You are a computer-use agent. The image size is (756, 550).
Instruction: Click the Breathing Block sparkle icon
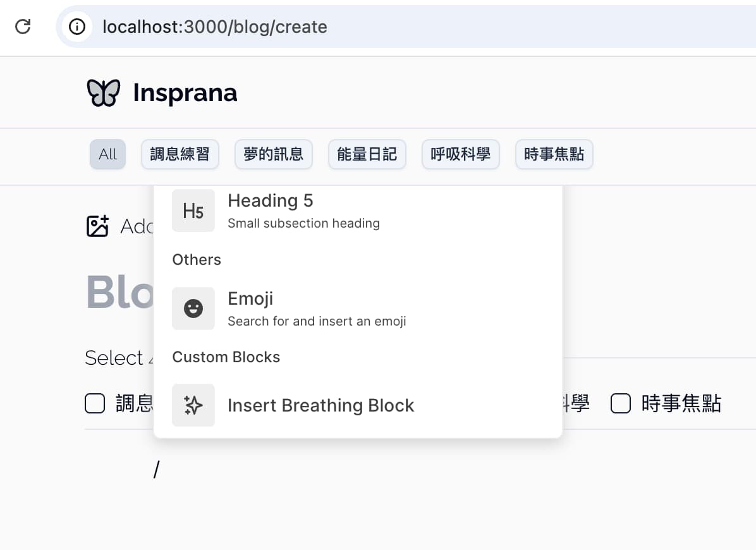click(193, 405)
